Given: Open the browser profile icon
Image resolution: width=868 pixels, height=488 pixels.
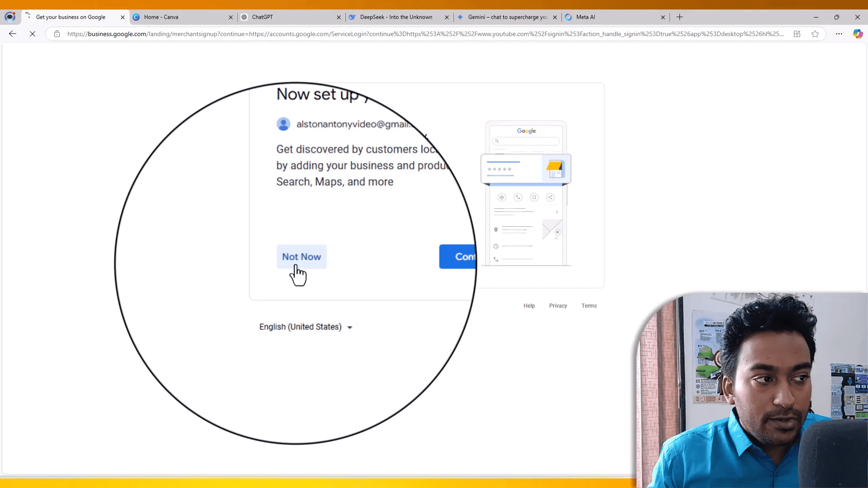Looking at the screenshot, I should pos(10,17).
